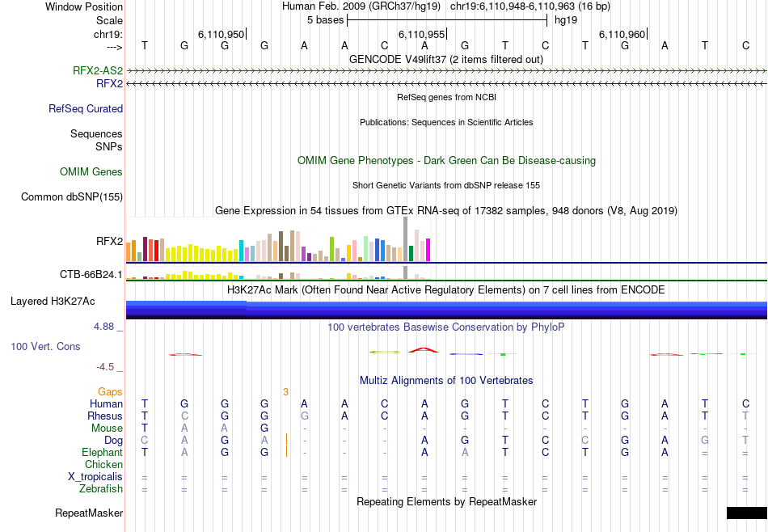Select the Zebrafish species row label
Image resolution: width=768 pixels, height=532 pixels.
[101, 488]
